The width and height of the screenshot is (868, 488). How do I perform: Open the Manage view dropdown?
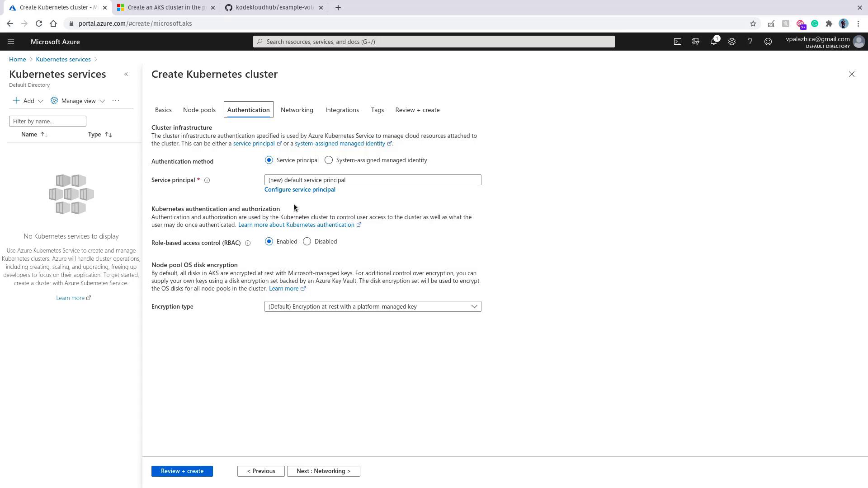point(78,101)
